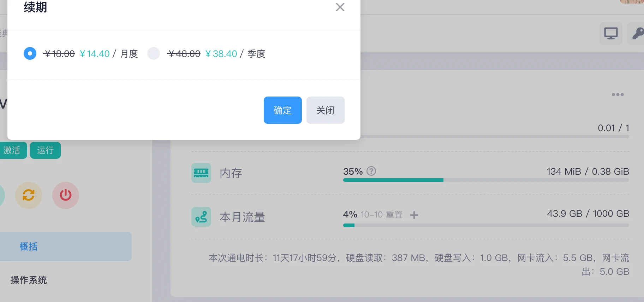Click the orange restart icon
This screenshot has width=644, height=302.
pyautogui.click(x=29, y=195)
